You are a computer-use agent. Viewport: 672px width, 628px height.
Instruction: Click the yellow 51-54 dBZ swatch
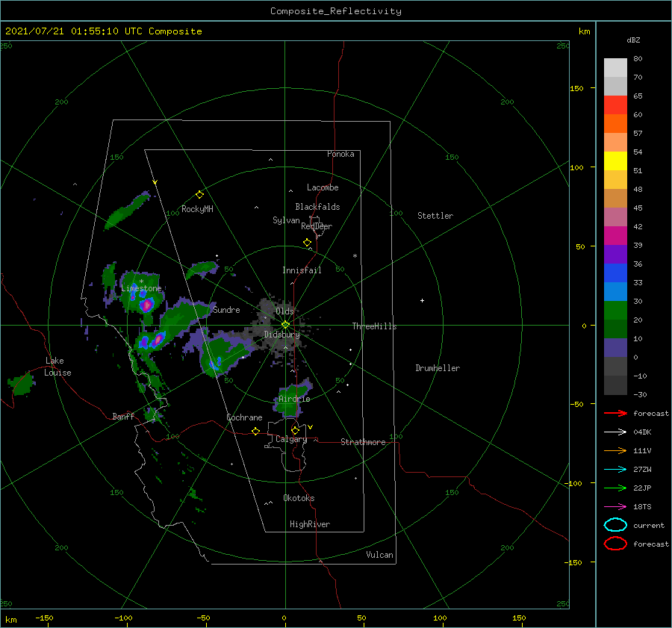615,161
